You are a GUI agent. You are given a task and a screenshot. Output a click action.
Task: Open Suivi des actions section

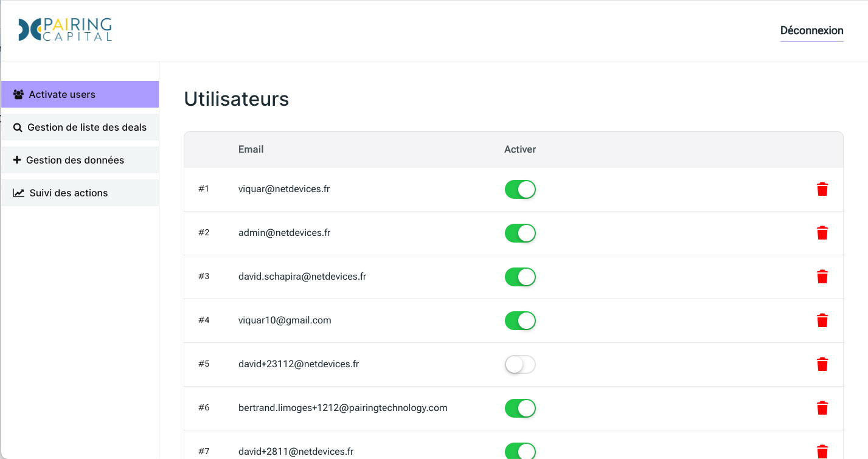click(x=80, y=193)
